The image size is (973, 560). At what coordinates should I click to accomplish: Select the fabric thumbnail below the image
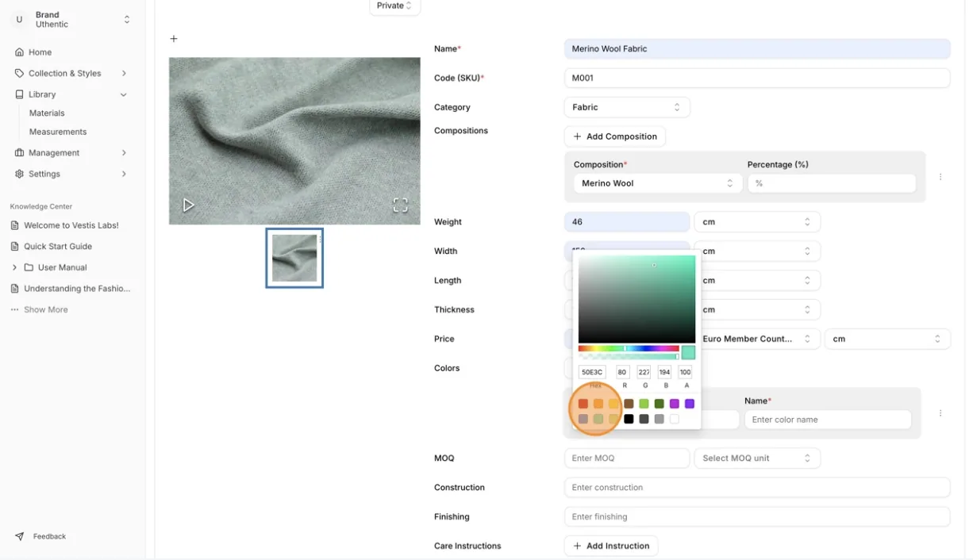point(294,258)
